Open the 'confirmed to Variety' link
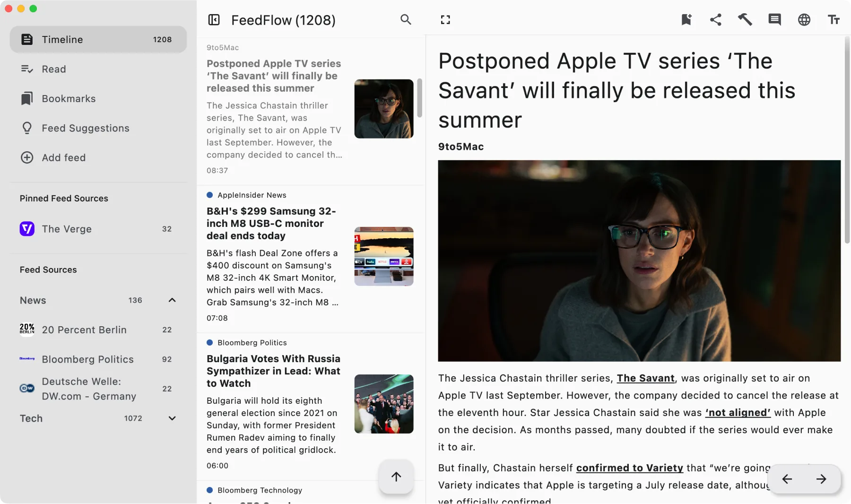 pyautogui.click(x=629, y=468)
